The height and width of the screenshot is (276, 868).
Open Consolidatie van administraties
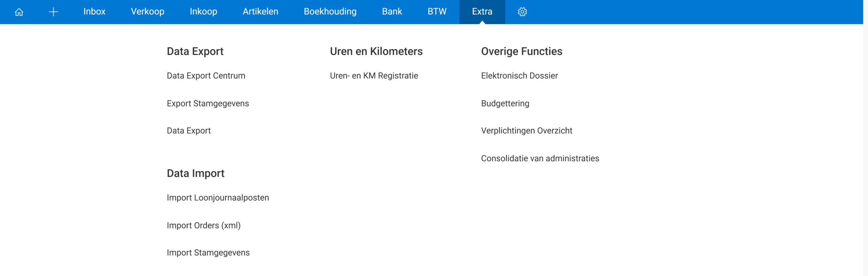[540, 158]
